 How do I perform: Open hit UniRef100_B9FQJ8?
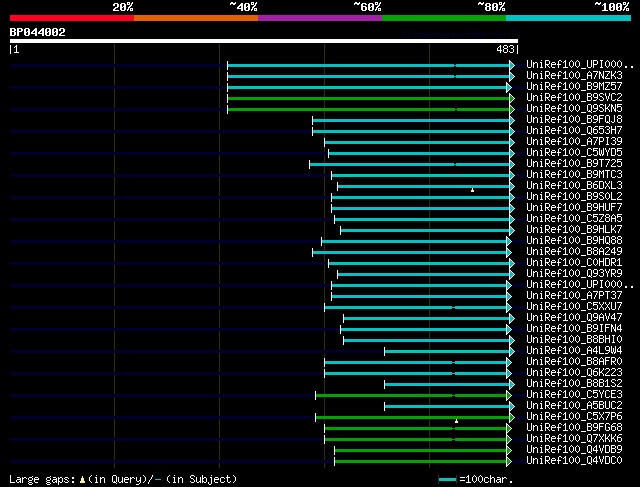point(574,120)
